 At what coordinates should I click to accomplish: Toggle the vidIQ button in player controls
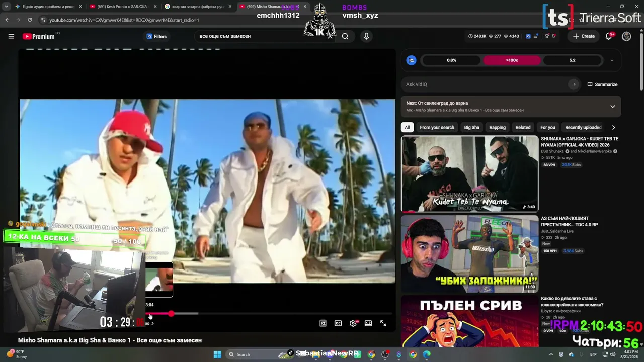point(323,323)
